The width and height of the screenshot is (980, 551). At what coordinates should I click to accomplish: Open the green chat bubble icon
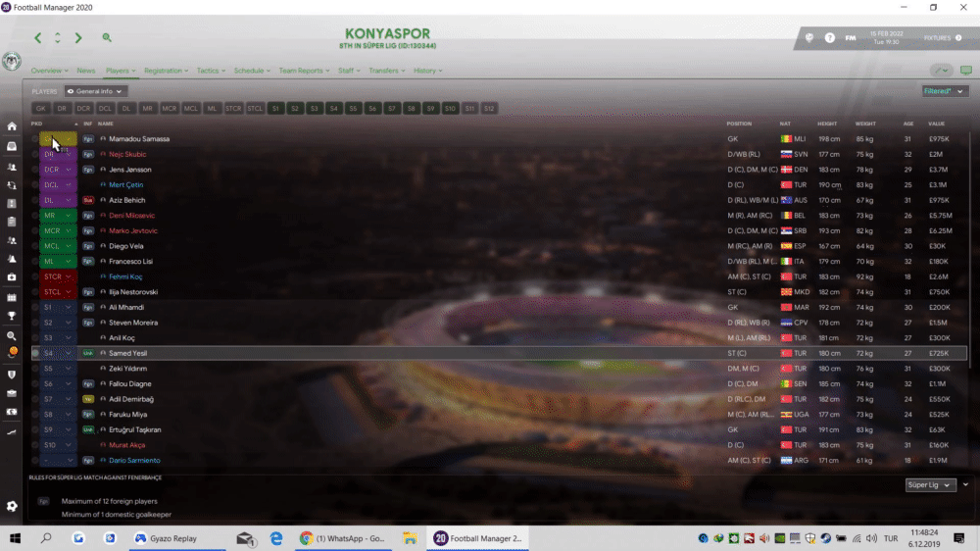pyautogui.click(x=965, y=70)
